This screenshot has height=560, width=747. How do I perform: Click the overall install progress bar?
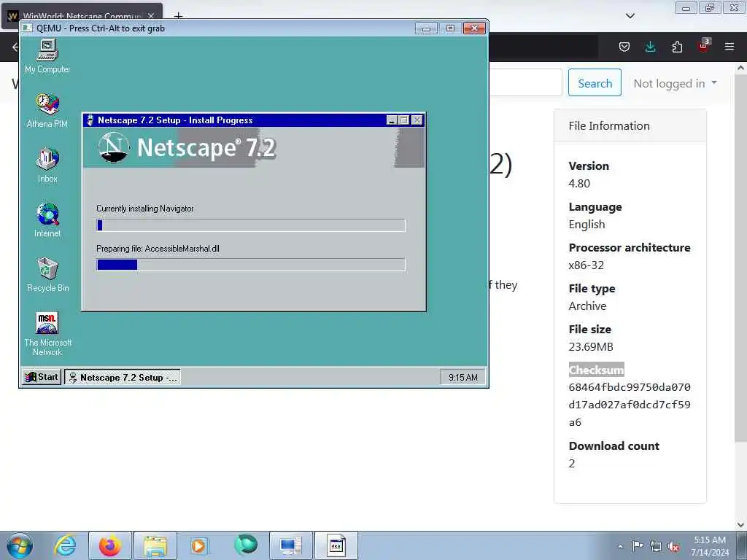tap(251, 225)
